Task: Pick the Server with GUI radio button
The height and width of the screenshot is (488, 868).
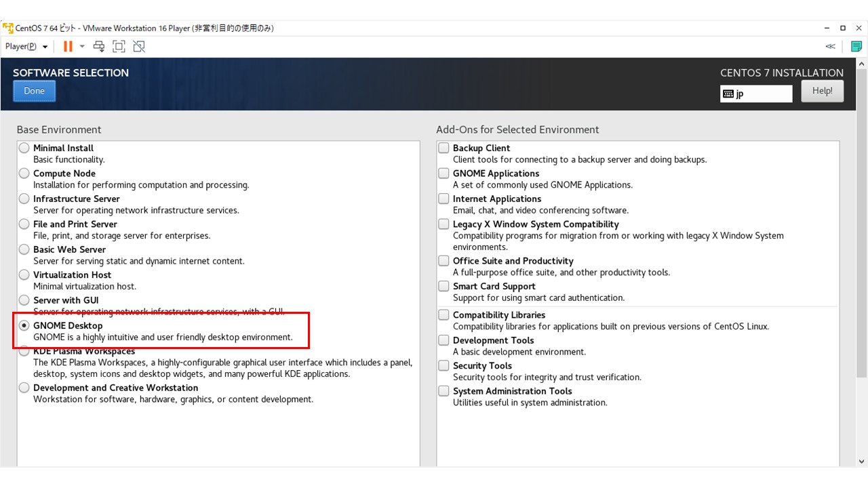Action: tap(24, 300)
